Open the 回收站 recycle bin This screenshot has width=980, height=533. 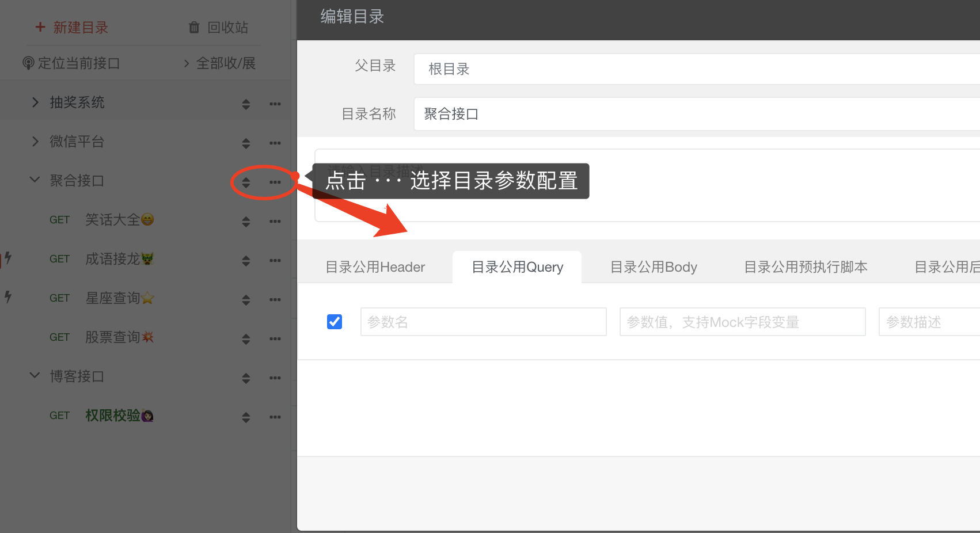coord(219,27)
